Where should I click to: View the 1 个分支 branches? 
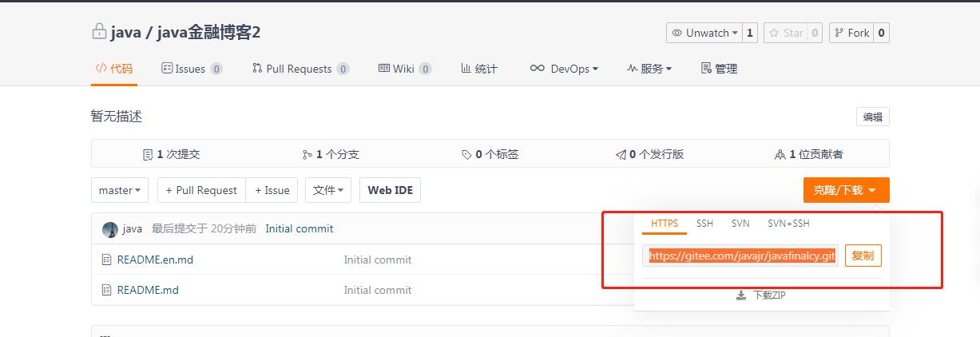click(331, 154)
